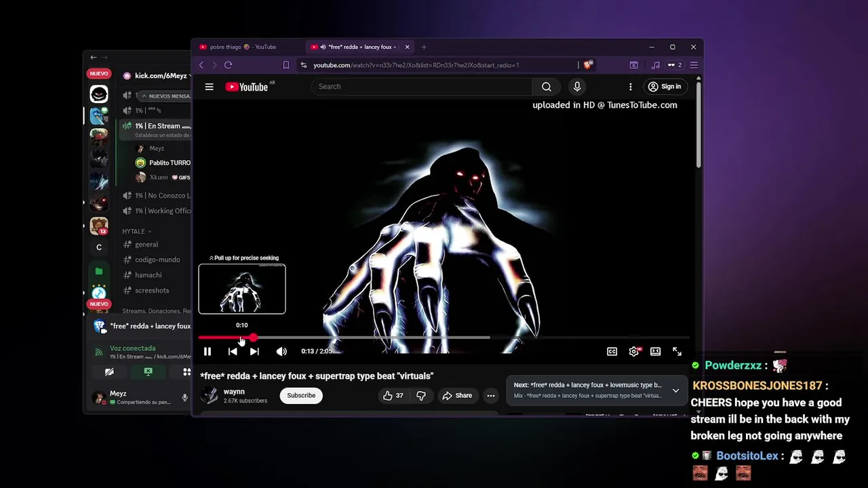This screenshot has height=488, width=868.
Task: Open more actions beside Share
Action: (x=491, y=396)
